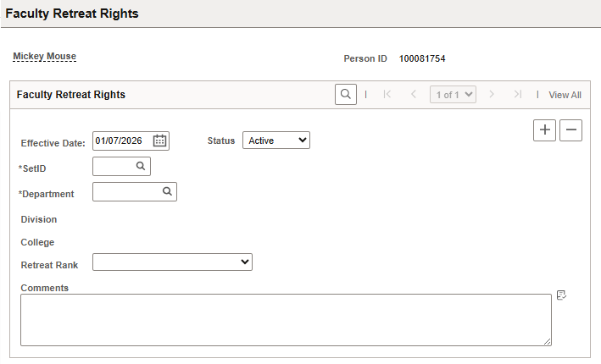Open the '1 of 1' row selector

454,95
